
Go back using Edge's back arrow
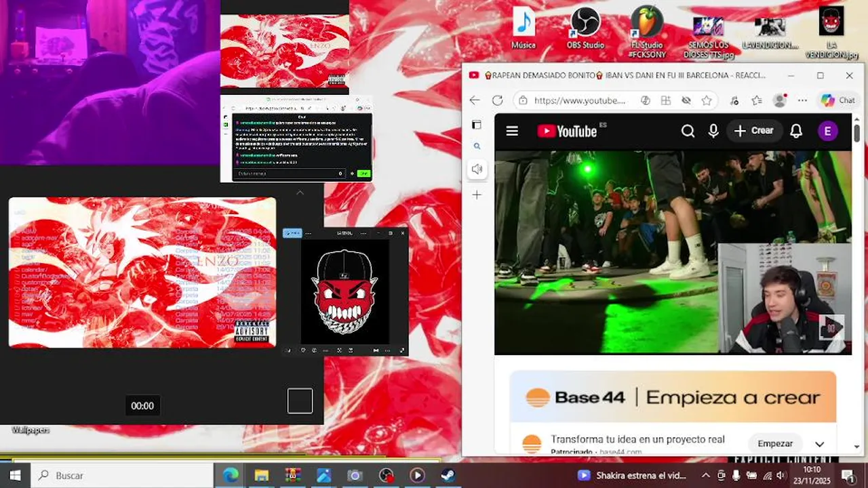click(475, 100)
